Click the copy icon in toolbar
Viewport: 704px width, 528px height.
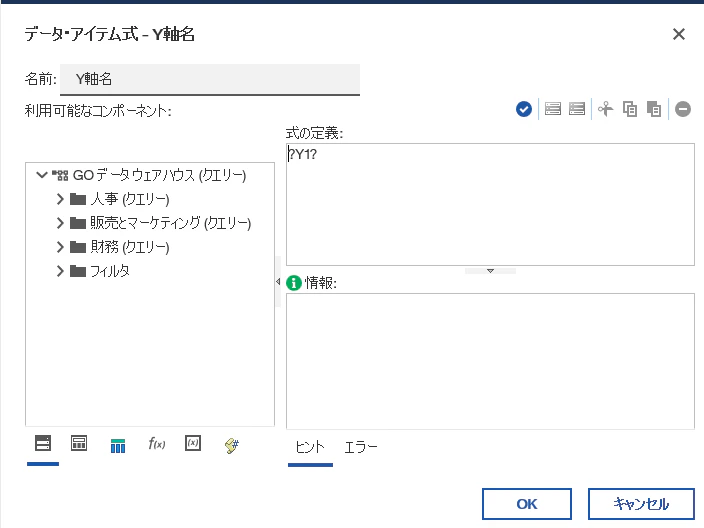pyautogui.click(x=630, y=109)
